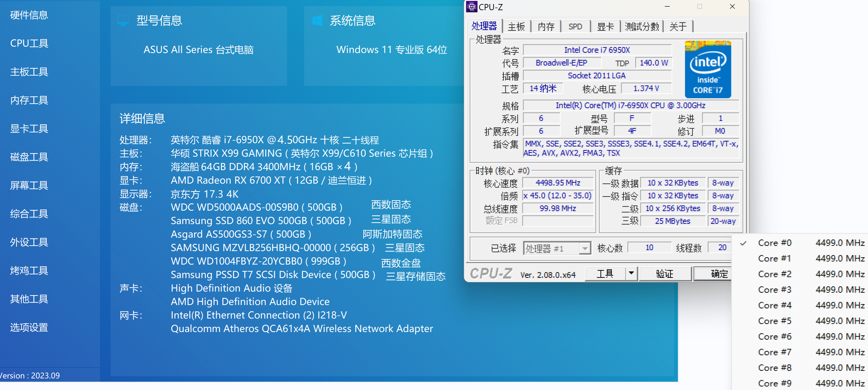
Task: Click Windows 11 专业版 64位 system text
Action: [391, 49]
